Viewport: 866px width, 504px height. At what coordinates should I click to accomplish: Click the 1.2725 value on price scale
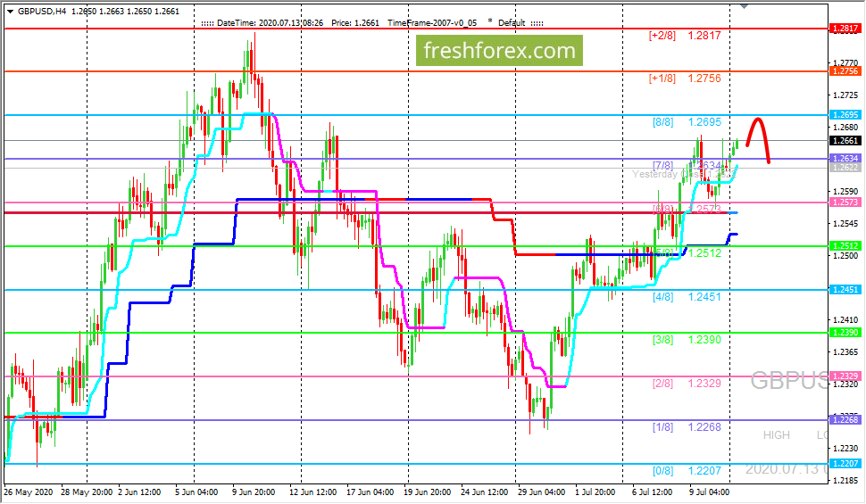[x=845, y=95]
